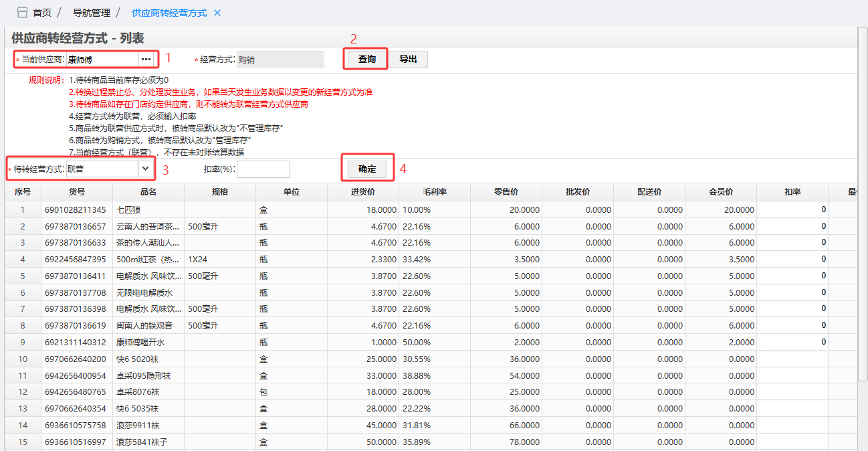Screen dimensions: 868x451
Task: Close the 供应商转经营方式 tab
Action: (217, 13)
